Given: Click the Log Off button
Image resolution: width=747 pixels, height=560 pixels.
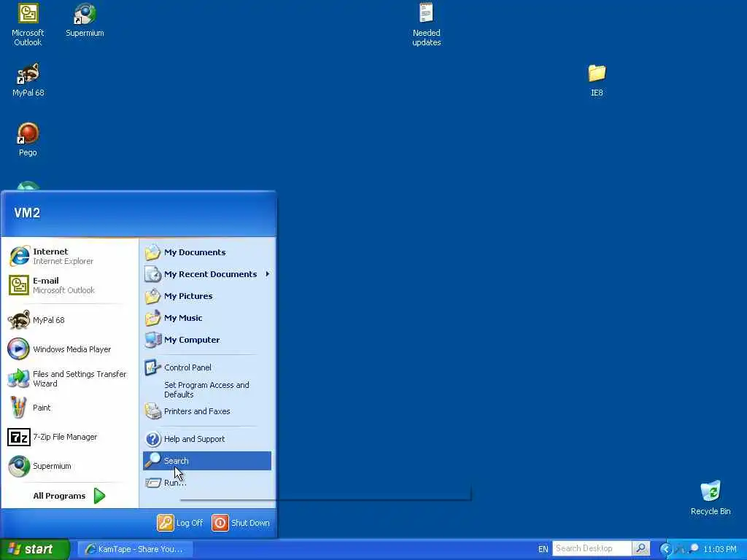Looking at the screenshot, I should pos(181,523).
